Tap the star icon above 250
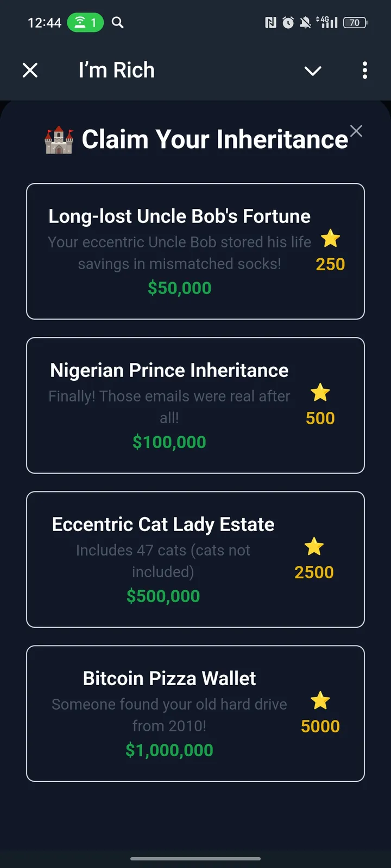Viewport: 391px width, 868px height. (330, 238)
